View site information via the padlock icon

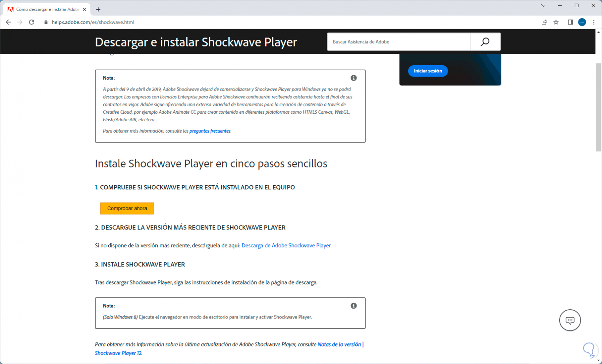pyautogui.click(x=46, y=22)
